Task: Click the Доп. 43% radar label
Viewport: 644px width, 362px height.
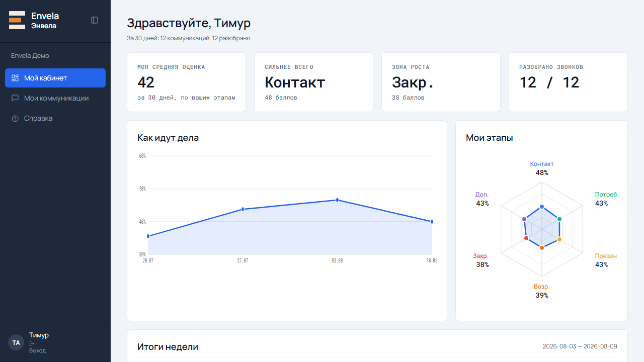Action: coord(482,199)
